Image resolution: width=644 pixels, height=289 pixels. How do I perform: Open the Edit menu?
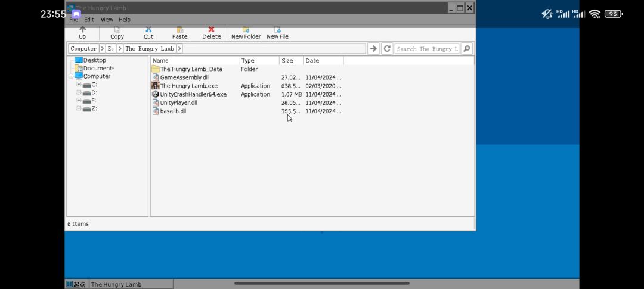89,19
